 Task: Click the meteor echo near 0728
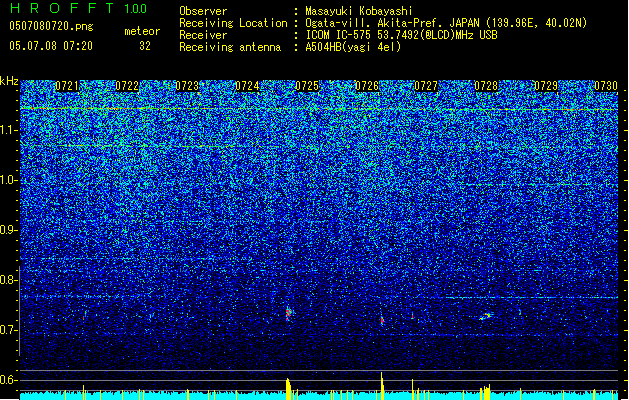(486, 316)
